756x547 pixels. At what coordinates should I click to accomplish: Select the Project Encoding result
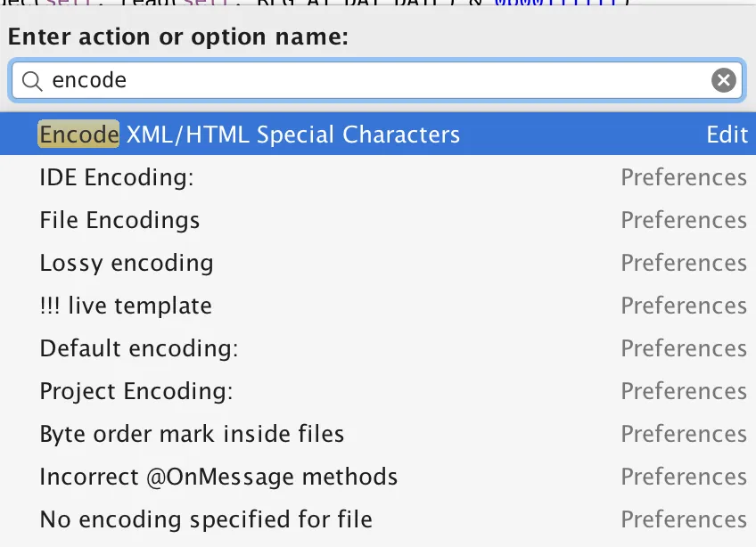click(136, 391)
